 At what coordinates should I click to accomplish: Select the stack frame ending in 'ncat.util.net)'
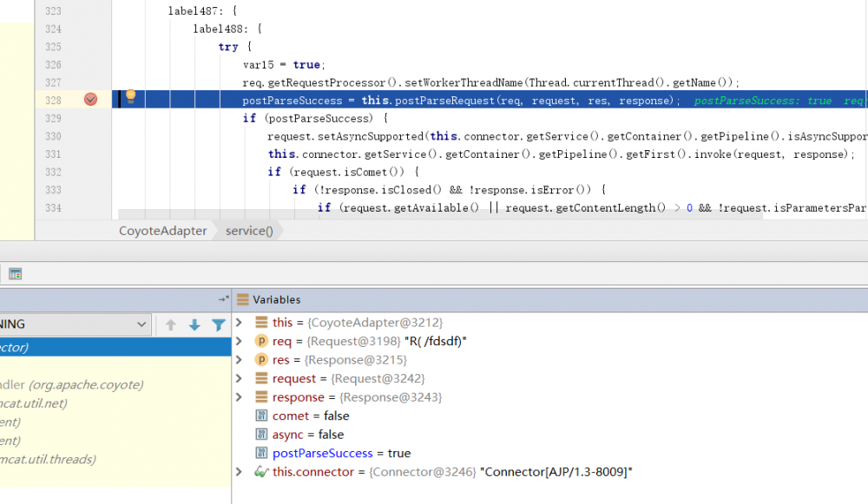coord(115,403)
